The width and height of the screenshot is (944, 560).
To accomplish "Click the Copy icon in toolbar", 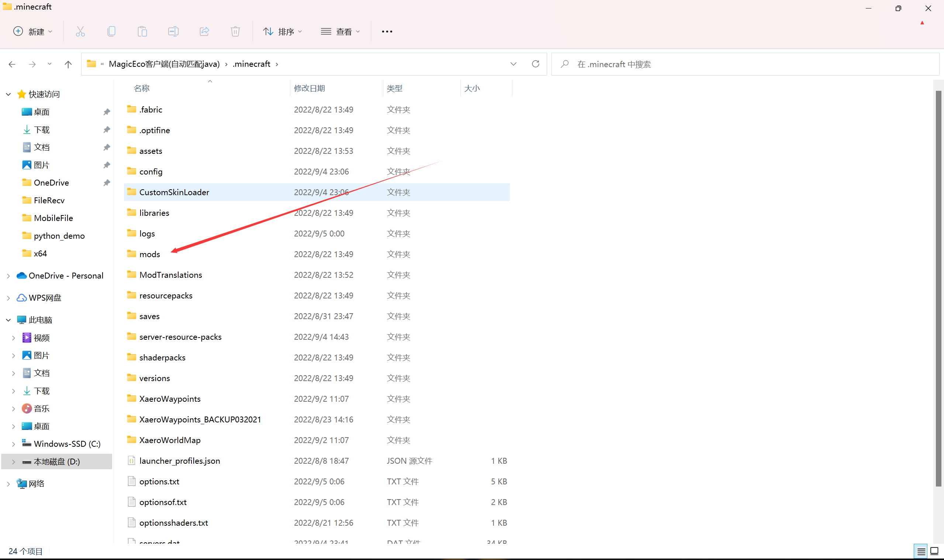I will tap(111, 31).
